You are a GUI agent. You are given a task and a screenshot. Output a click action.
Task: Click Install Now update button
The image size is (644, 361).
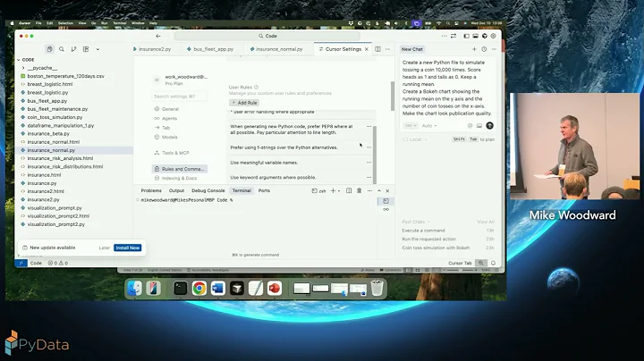[128, 248]
